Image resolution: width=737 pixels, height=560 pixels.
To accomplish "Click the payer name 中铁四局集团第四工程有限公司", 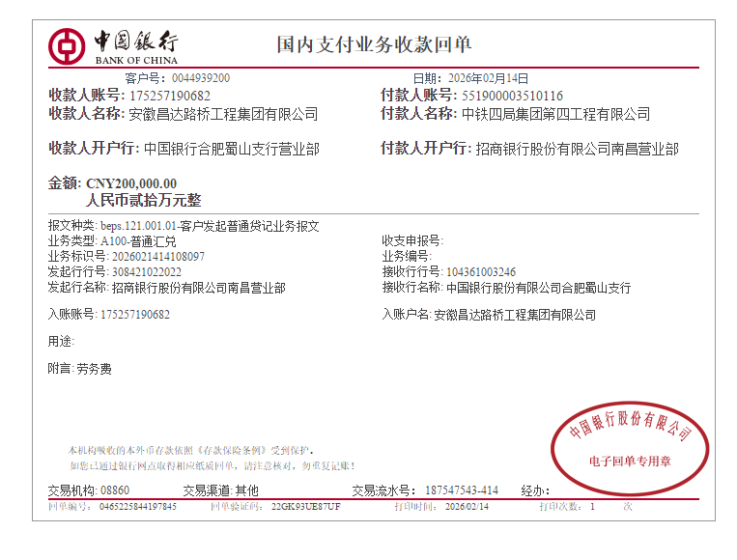I will 555,114.
